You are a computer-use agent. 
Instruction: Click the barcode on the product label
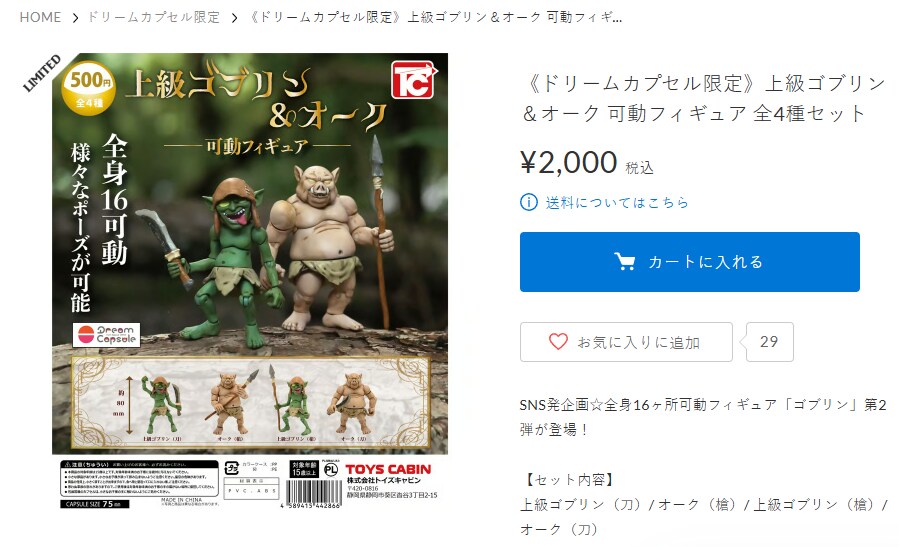314,495
